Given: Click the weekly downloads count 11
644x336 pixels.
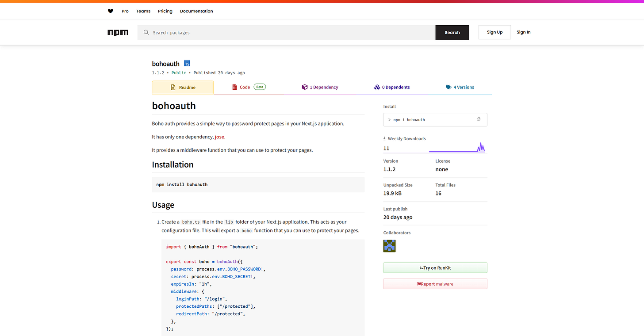Looking at the screenshot, I should click(x=387, y=149).
